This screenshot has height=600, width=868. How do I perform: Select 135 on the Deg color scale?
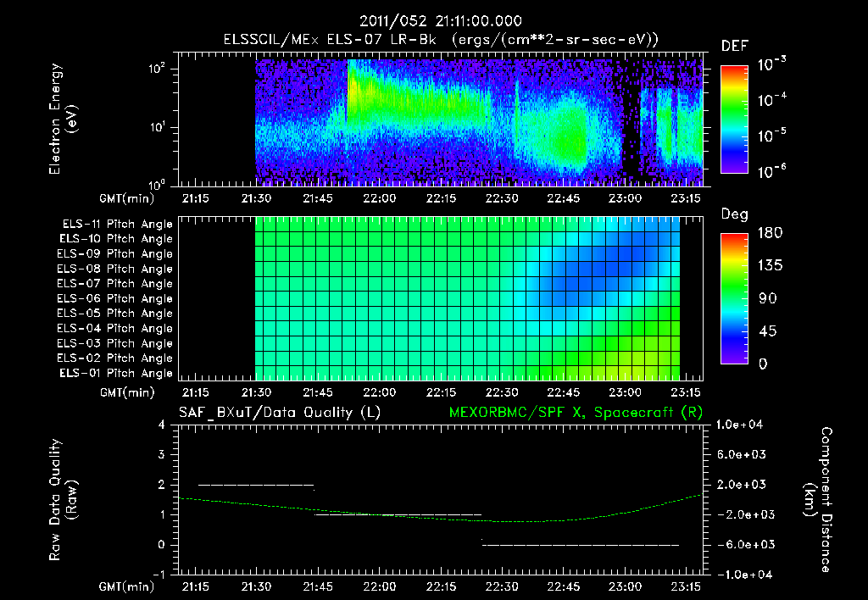(770, 266)
